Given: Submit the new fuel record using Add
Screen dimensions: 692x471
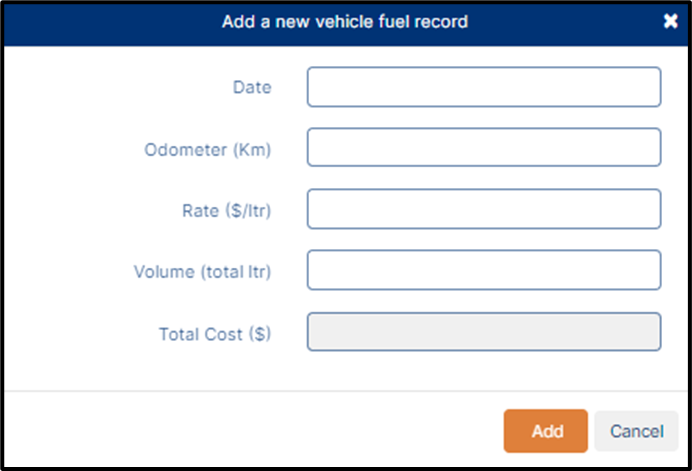Looking at the screenshot, I should pyautogui.click(x=545, y=431).
